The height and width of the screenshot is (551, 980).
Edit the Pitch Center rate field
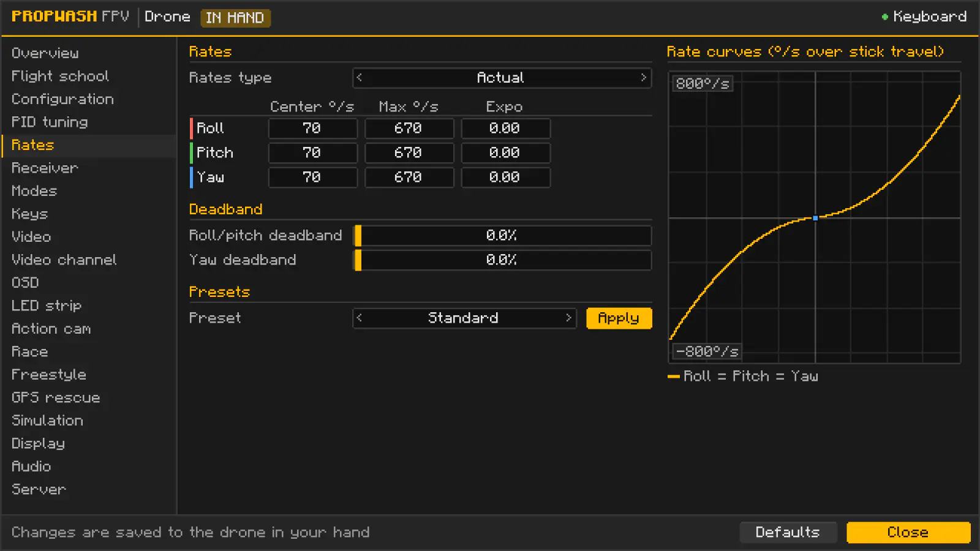click(312, 153)
